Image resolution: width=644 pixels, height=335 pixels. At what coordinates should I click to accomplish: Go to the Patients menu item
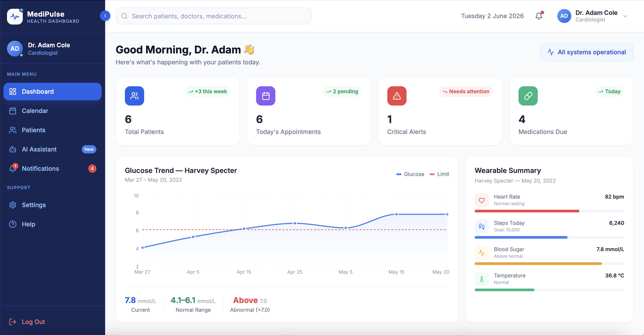(x=53, y=130)
